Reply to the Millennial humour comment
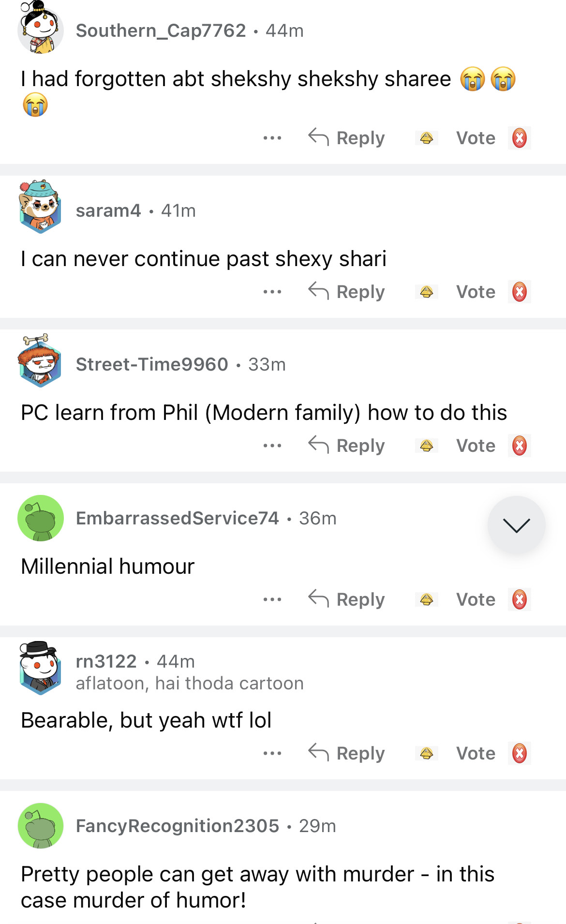The height and width of the screenshot is (924, 566). click(x=347, y=600)
